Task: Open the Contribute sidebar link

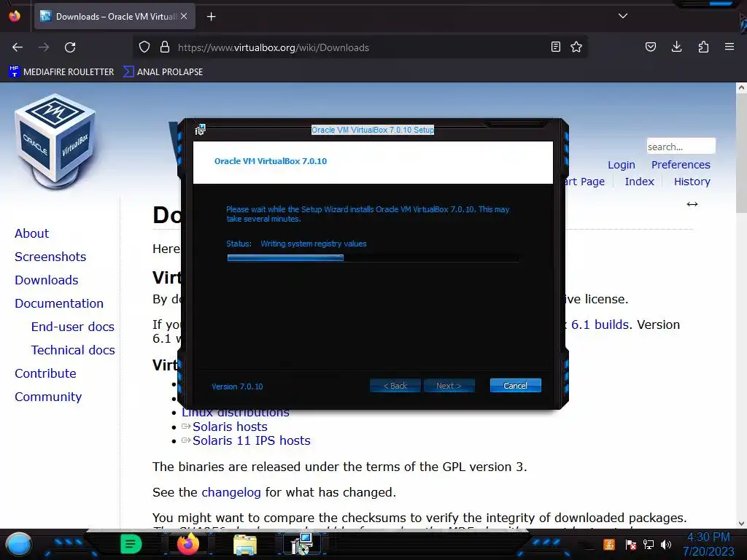Action: point(45,373)
